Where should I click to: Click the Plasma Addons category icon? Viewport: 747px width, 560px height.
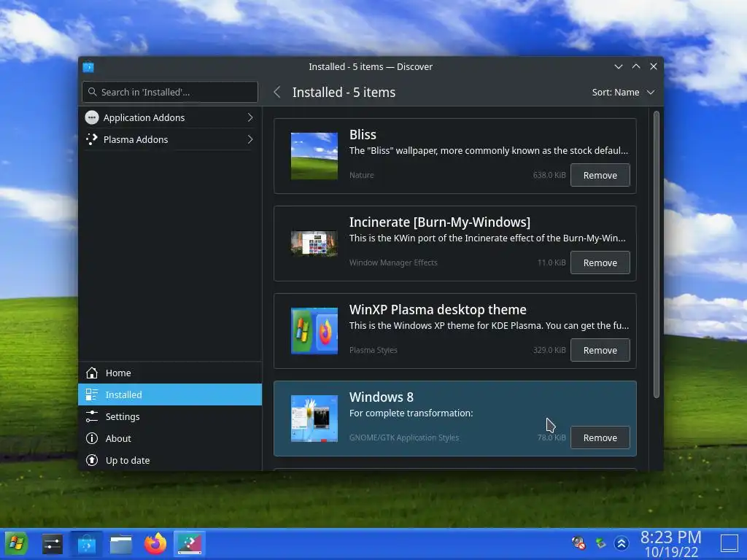[91, 139]
